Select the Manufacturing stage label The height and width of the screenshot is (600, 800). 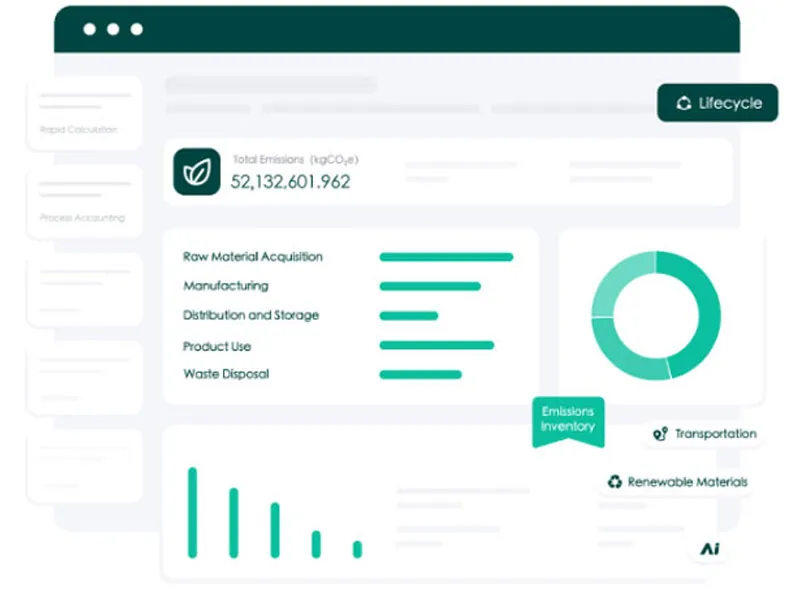click(226, 286)
